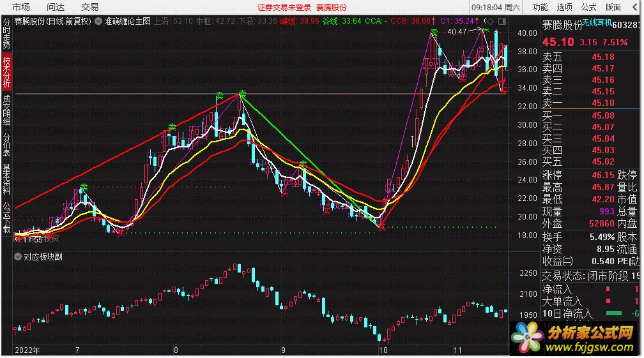
Task: Click the current price 45.10 in red
Action: pos(558,42)
